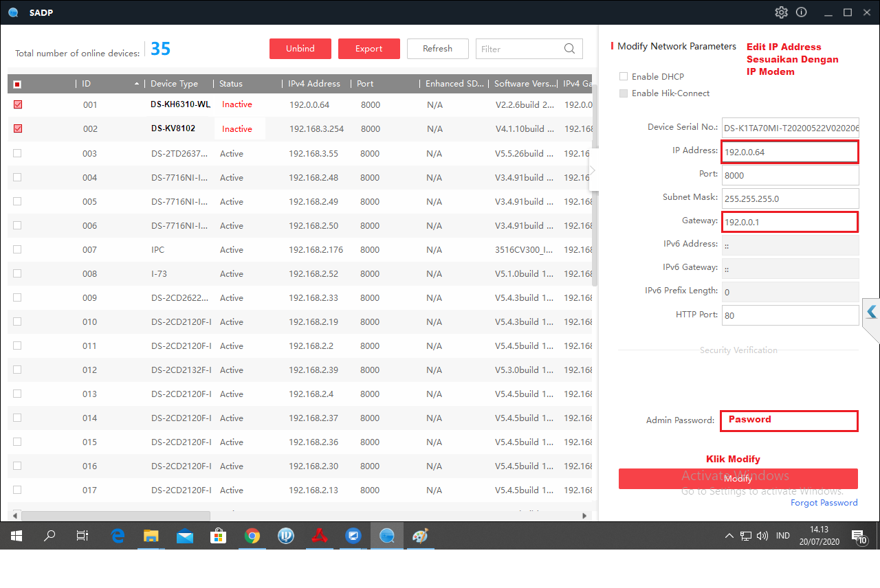Screen dimensions: 880x588
Task: Click the search magnifier in Filter box
Action: tap(569, 49)
